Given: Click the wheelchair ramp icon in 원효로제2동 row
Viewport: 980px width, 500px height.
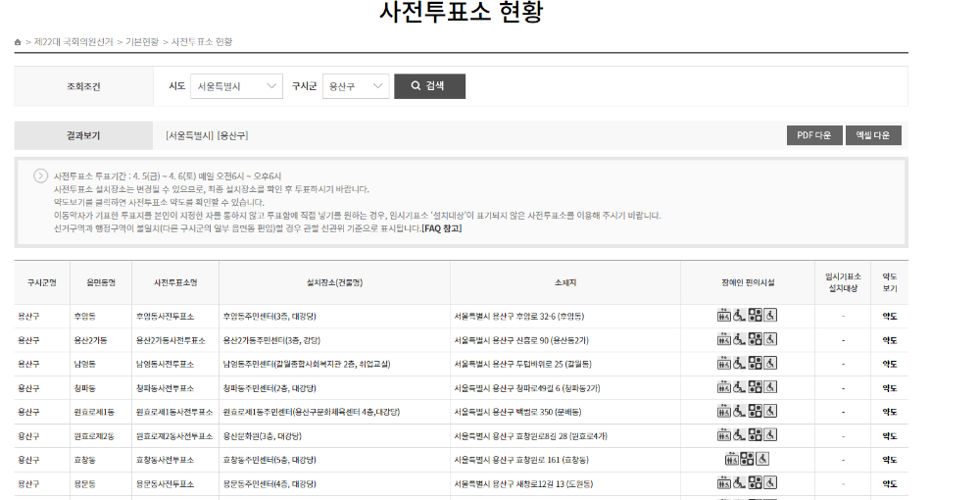Looking at the screenshot, I should coord(739,435).
